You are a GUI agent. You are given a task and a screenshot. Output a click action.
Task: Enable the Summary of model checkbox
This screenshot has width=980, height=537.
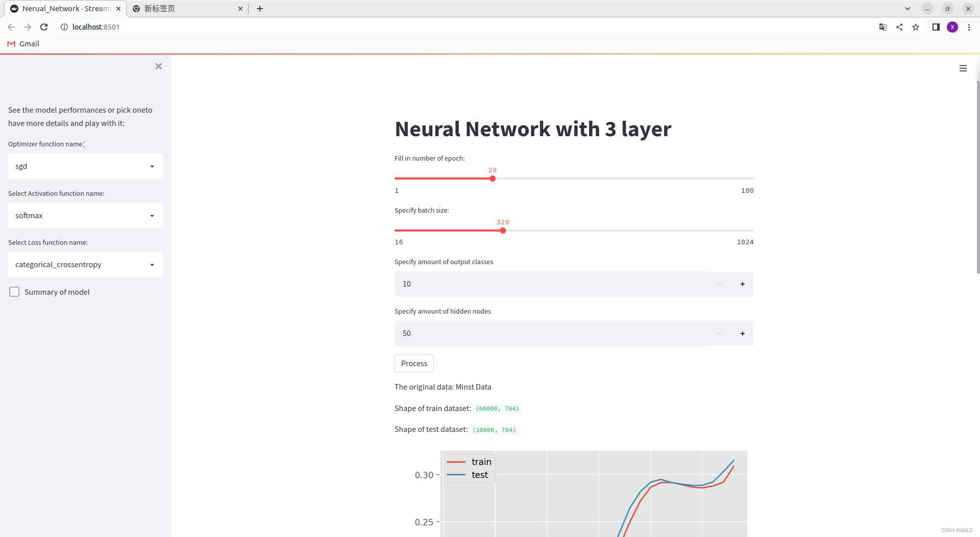[14, 292]
